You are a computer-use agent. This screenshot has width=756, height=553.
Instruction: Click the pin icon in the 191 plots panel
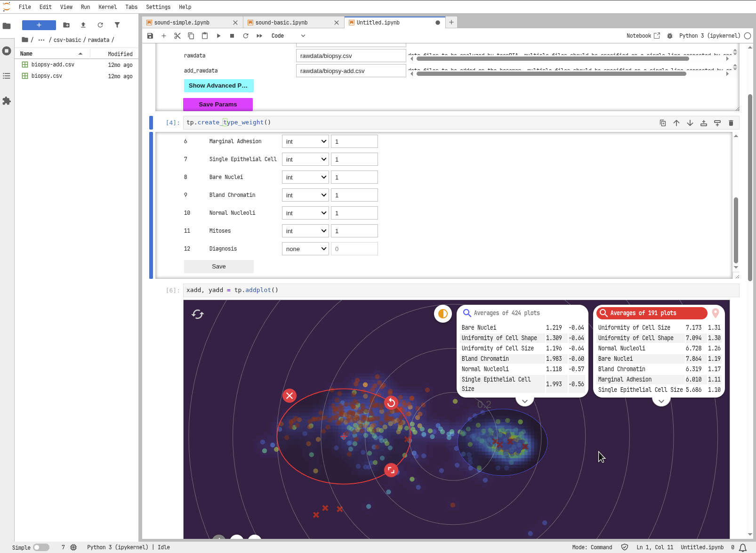(716, 313)
